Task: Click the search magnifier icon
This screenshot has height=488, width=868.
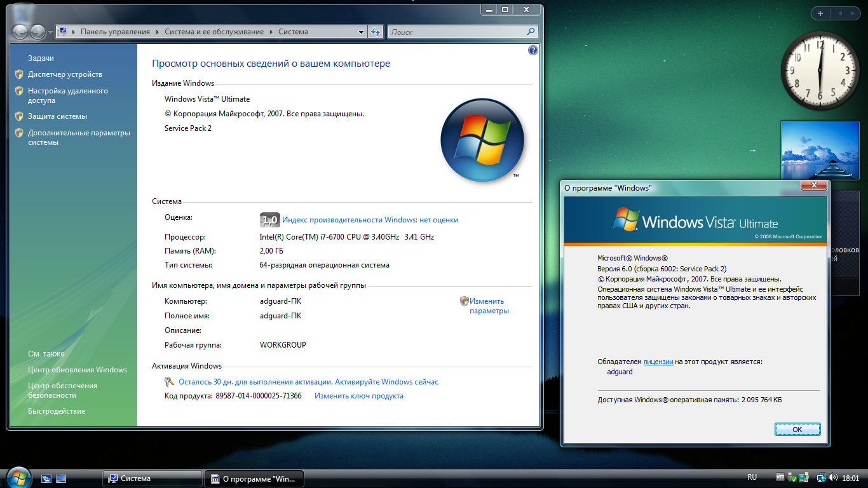Action: click(531, 31)
